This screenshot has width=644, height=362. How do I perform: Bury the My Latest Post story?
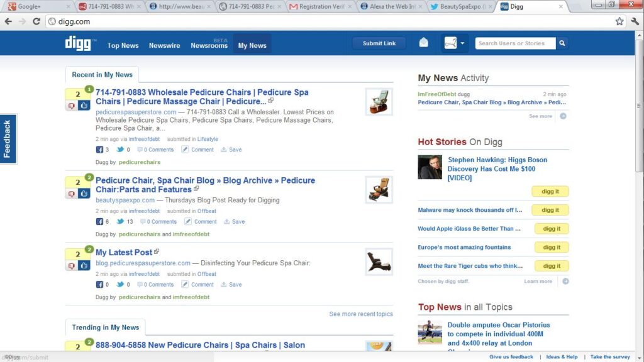pos(72,266)
